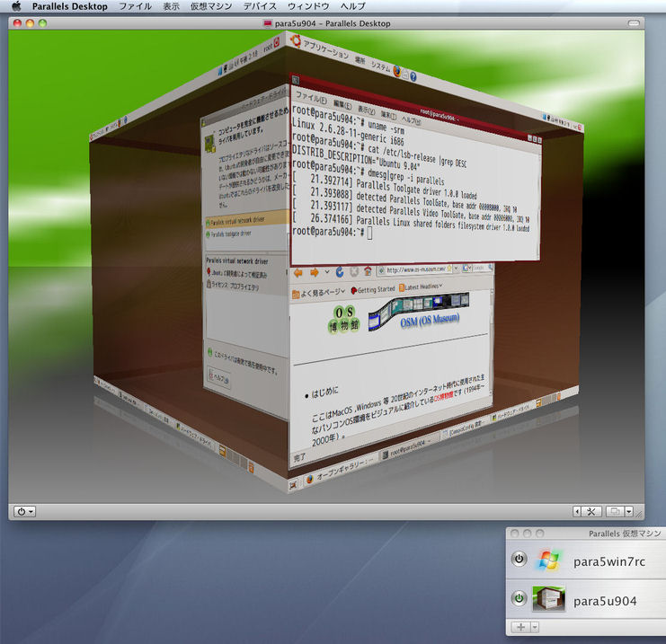
Task: Open the Ubuntu 場所 menu
Action: tap(360, 59)
